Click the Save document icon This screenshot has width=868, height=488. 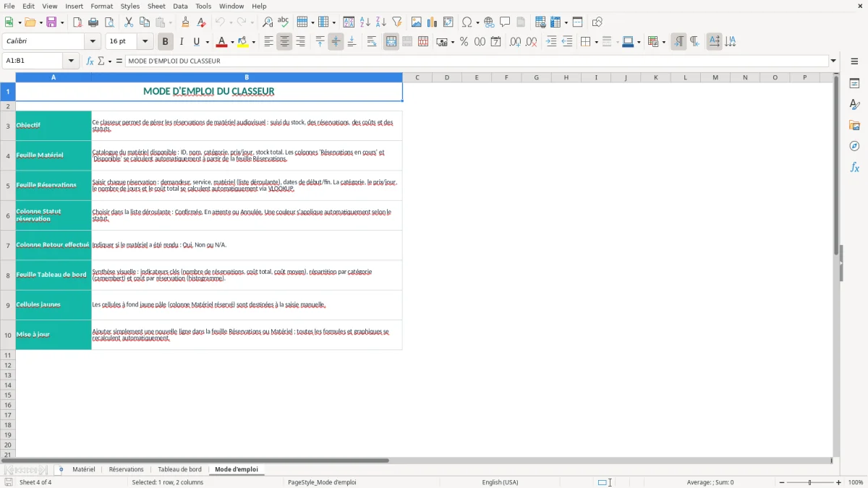pos(51,22)
